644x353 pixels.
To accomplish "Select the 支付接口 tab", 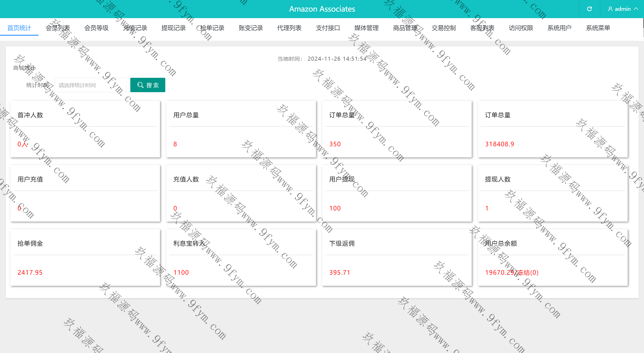I will click(x=328, y=28).
